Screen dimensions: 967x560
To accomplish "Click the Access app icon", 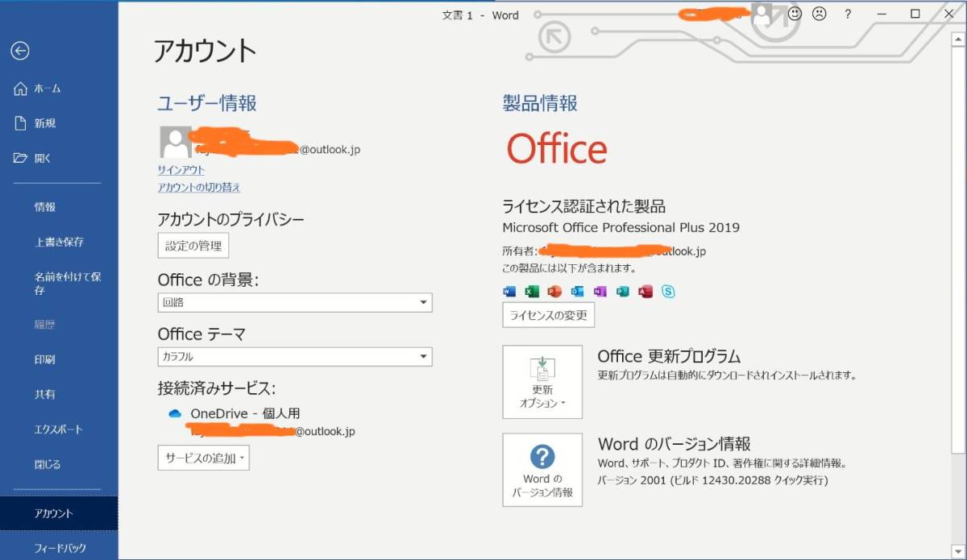I will 645,292.
